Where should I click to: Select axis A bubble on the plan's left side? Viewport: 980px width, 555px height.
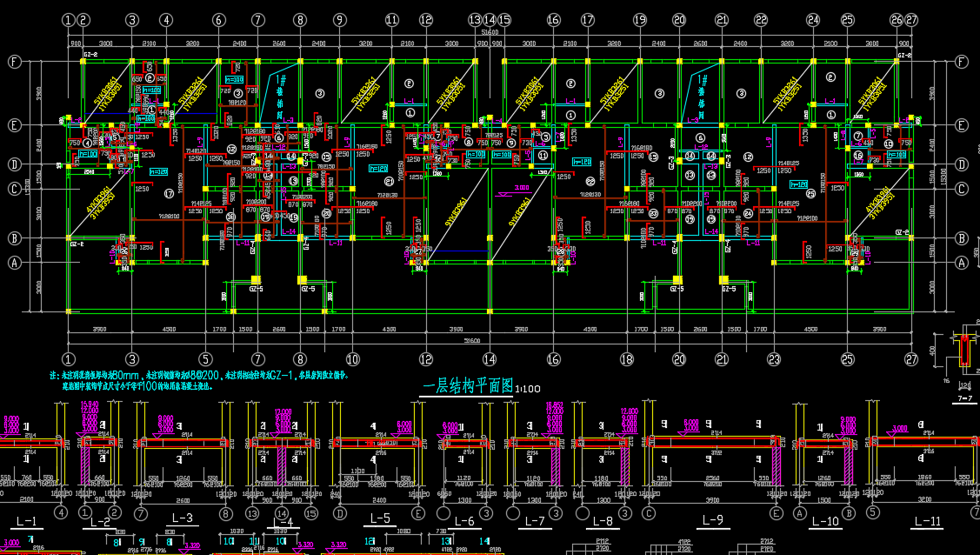point(15,263)
